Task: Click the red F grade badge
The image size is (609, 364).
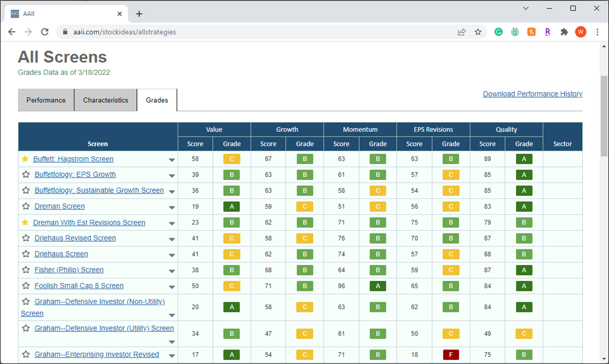Action: pyautogui.click(x=451, y=354)
